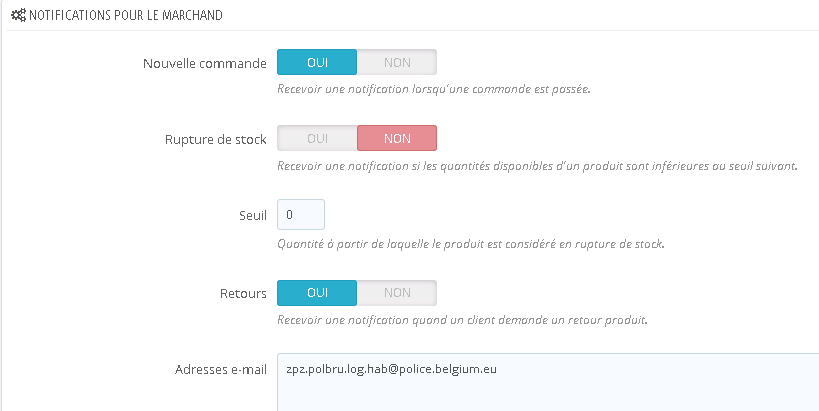Click the Nouvelle commande label
Viewport: 819px width, 411px height.
tap(205, 64)
